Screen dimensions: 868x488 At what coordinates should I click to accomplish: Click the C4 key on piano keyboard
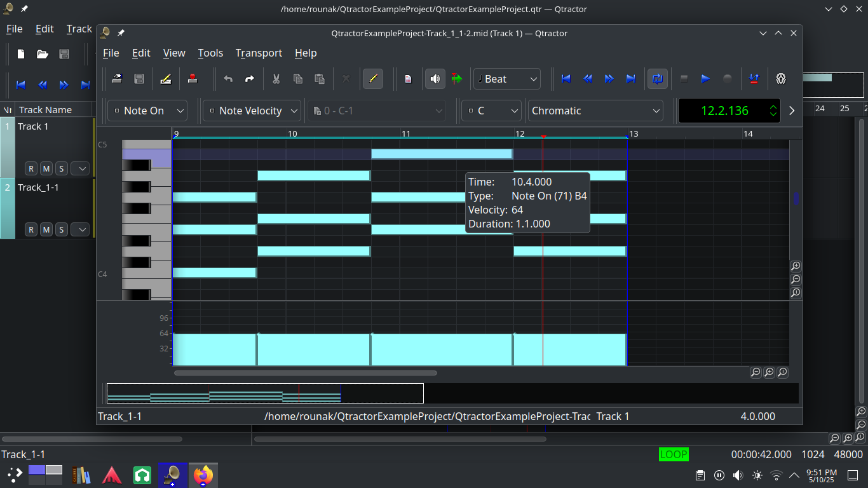pyautogui.click(x=146, y=273)
